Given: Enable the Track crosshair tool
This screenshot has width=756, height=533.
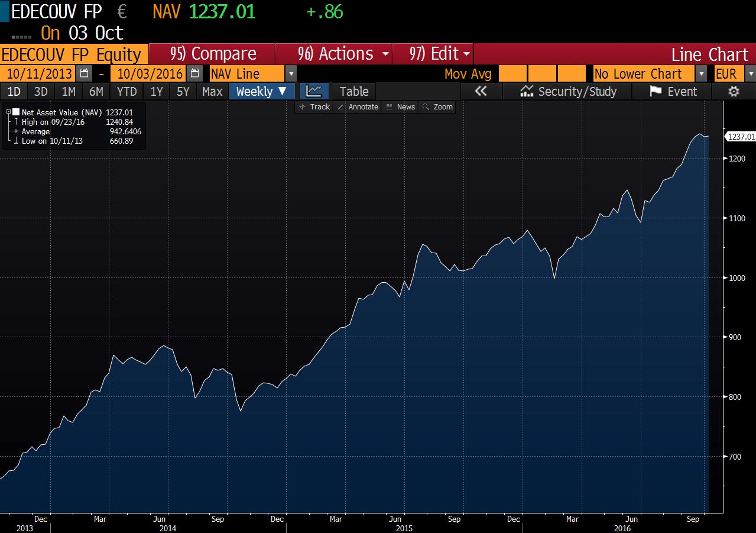Looking at the screenshot, I should [x=314, y=106].
